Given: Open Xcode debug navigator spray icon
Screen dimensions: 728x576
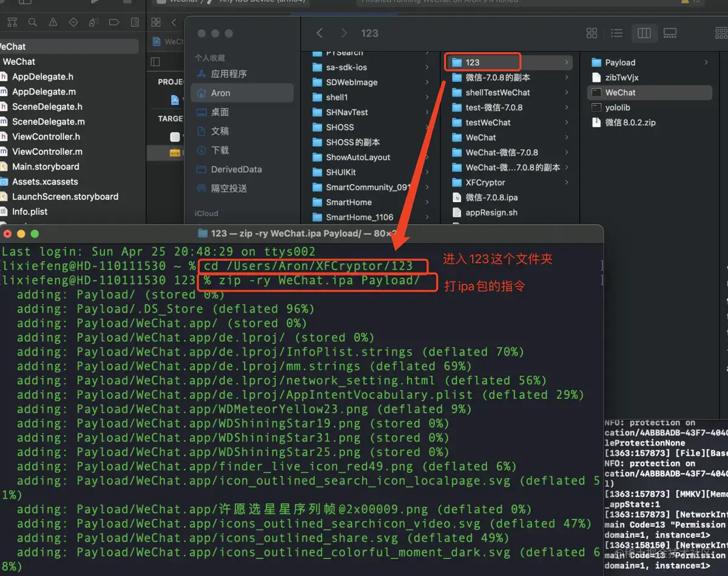Looking at the screenshot, I should [94, 22].
